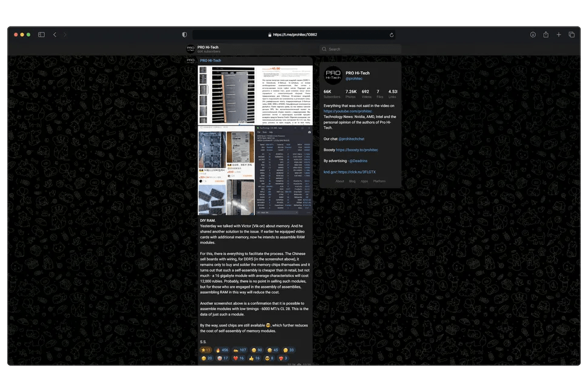Open the youtube.com/prohitec link

pos(349,111)
